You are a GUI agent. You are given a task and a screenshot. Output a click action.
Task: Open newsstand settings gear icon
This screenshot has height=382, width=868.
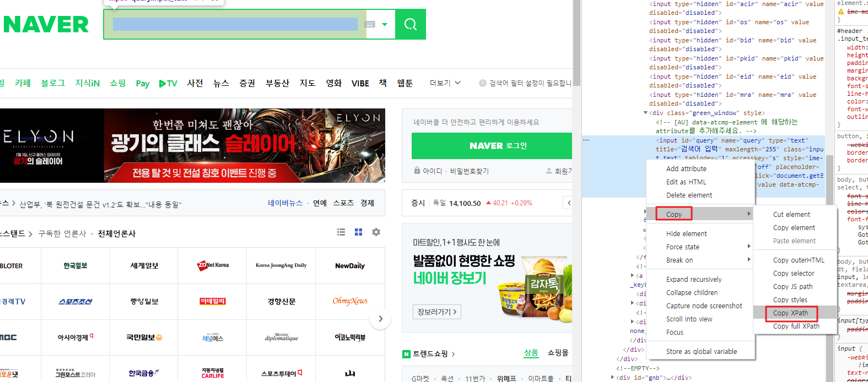click(376, 232)
